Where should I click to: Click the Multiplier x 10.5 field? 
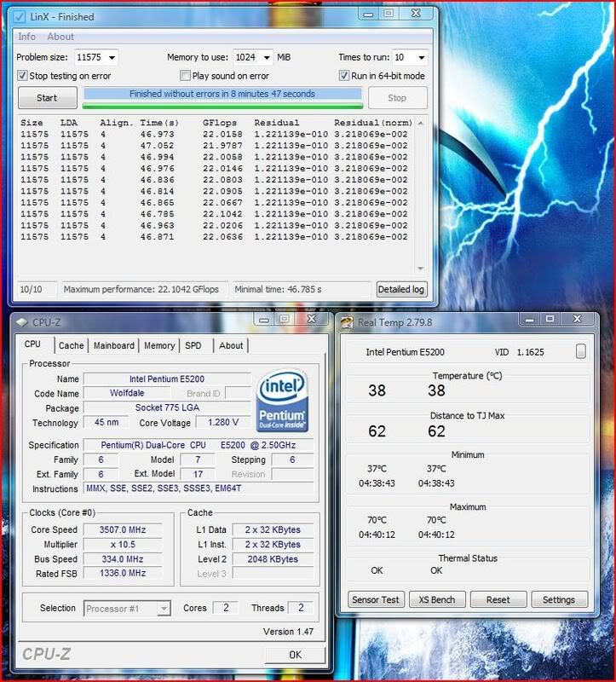(x=123, y=544)
